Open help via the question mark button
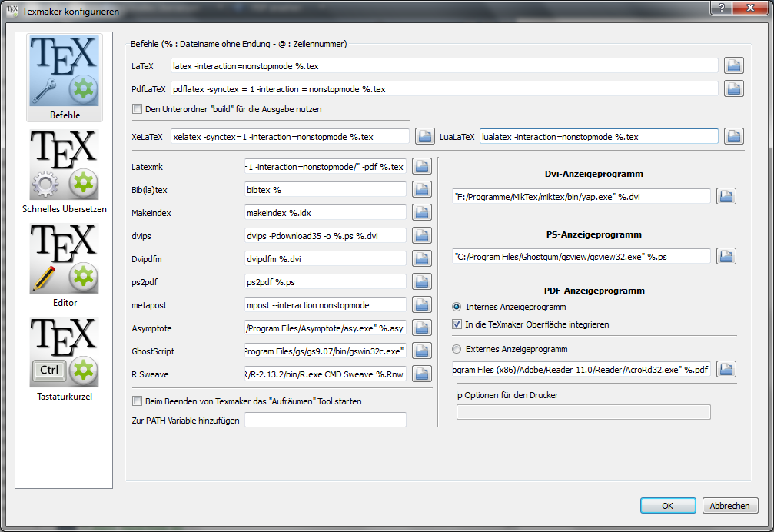774x532 pixels. point(722,8)
